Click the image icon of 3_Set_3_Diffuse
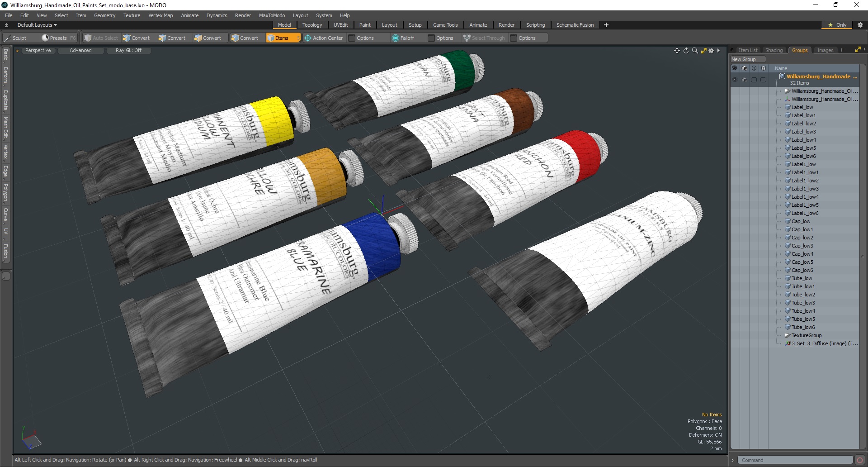Viewport: 868px width, 467px height. (x=788, y=343)
